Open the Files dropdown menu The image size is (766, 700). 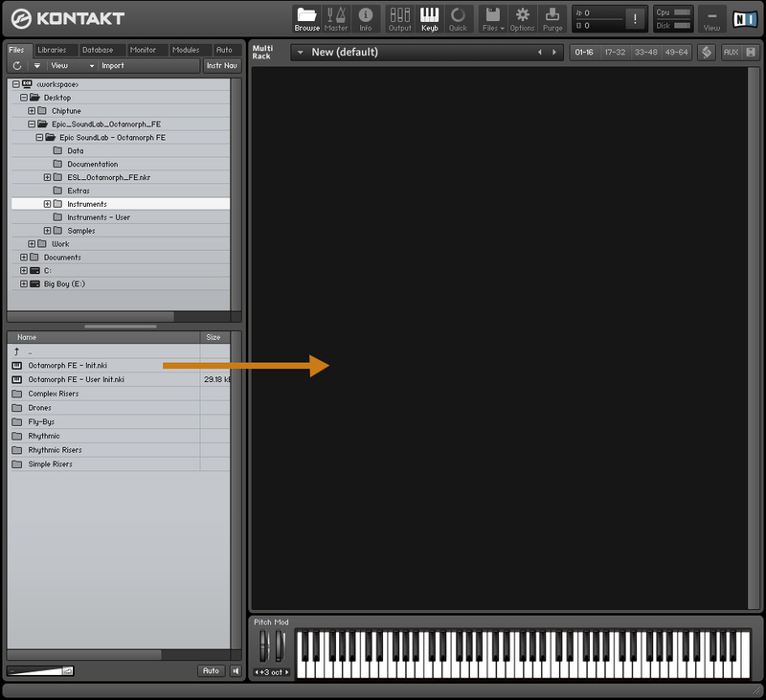pyautogui.click(x=492, y=18)
